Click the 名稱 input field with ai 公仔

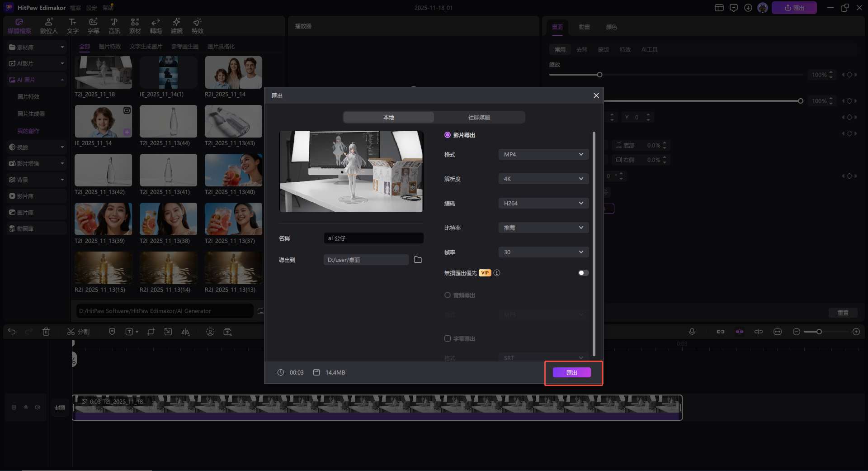tap(373, 238)
